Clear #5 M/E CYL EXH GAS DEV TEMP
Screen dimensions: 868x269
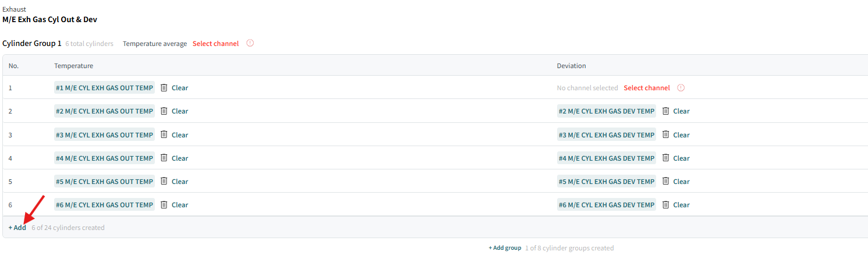coord(681,181)
